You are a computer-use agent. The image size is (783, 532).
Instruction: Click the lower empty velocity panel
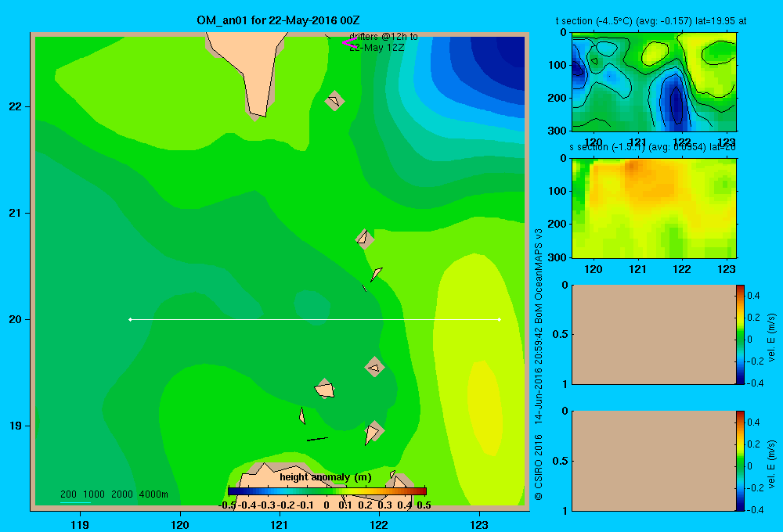click(x=654, y=461)
